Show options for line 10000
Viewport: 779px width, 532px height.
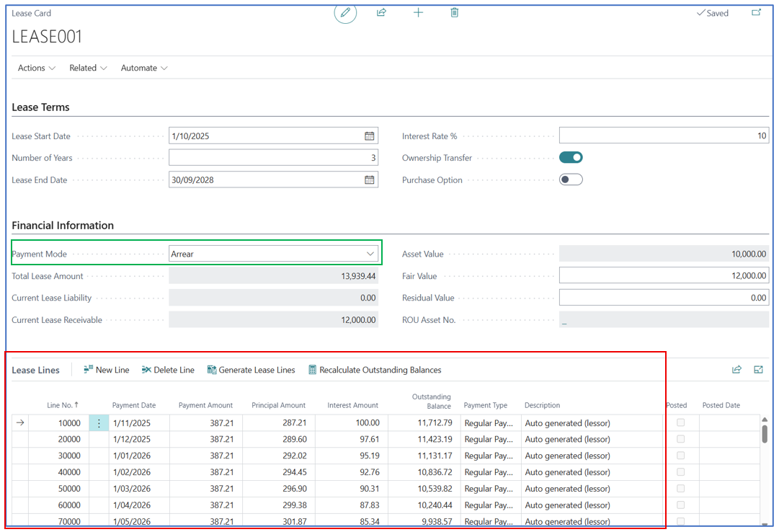coord(99,423)
